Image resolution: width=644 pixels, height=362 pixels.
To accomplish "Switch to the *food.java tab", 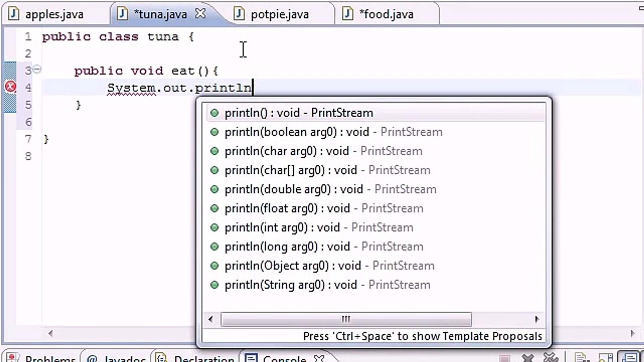I will click(386, 14).
